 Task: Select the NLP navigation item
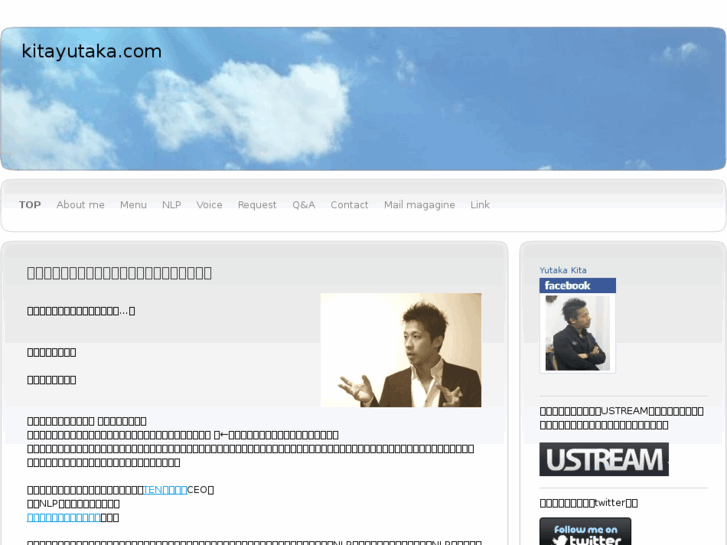pyautogui.click(x=172, y=205)
